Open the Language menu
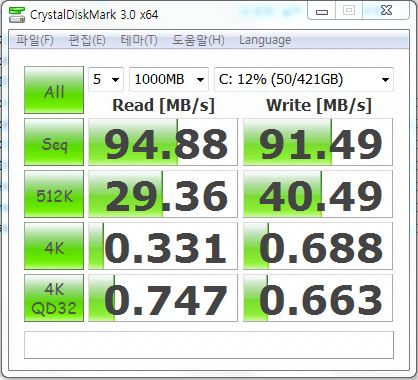Screen dimensions: 418x380 click(265, 40)
